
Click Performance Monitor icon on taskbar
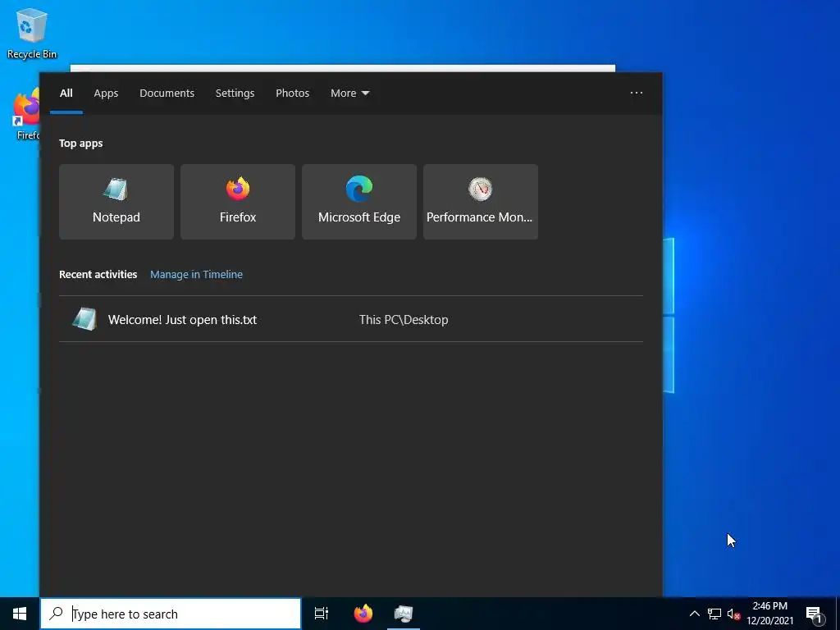pos(404,614)
